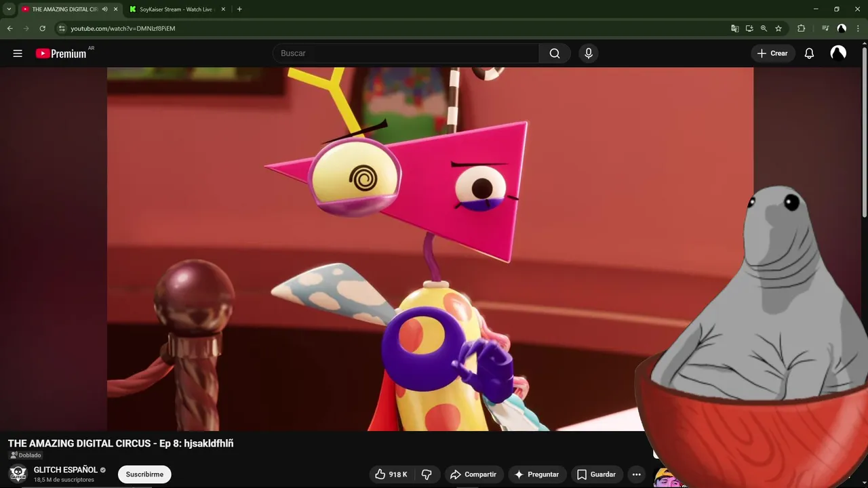Click the search magnifier button

click(x=555, y=54)
